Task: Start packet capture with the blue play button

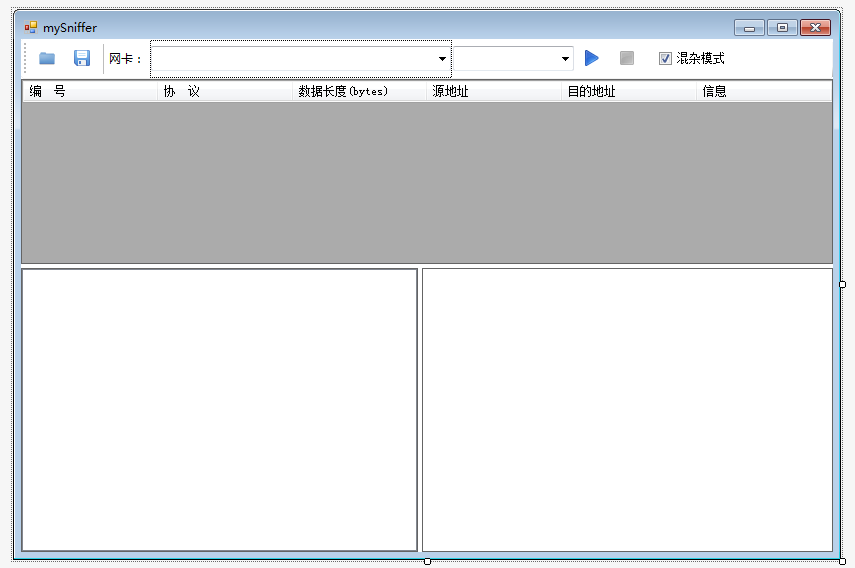Action: point(592,58)
